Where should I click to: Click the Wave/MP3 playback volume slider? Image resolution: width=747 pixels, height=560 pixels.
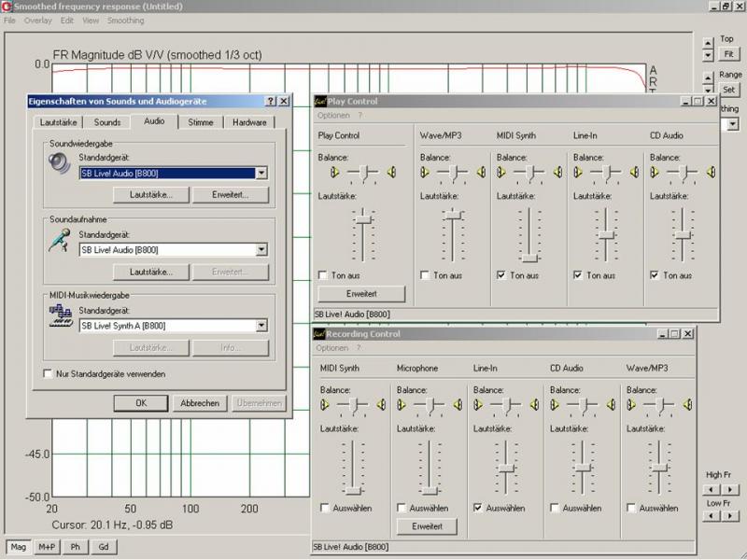point(454,216)
